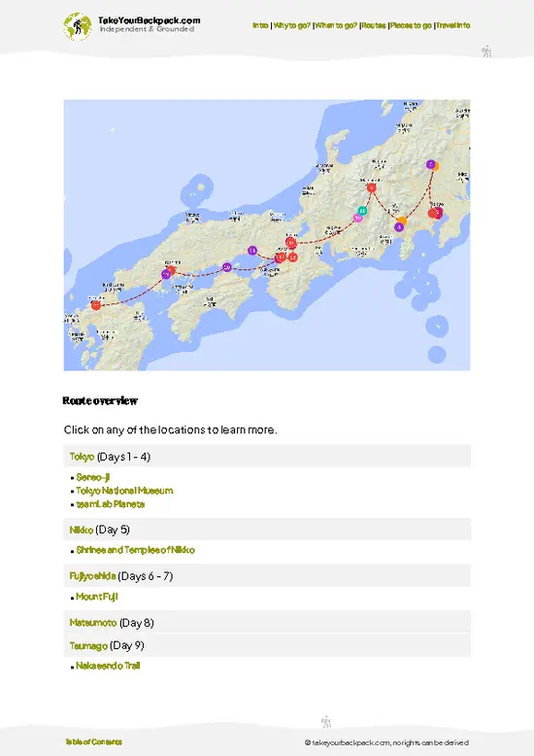Open the 'Places to go' navigation link
The image size is (534, 756).
click(x=411, y=25)
